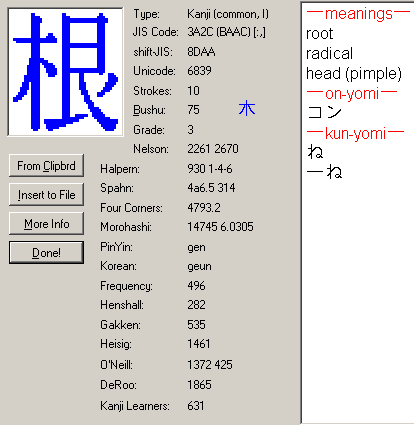This screenshot has width=414, height=425.
Task: Click the blue tree radical glyph
Action: click(247, 109)
